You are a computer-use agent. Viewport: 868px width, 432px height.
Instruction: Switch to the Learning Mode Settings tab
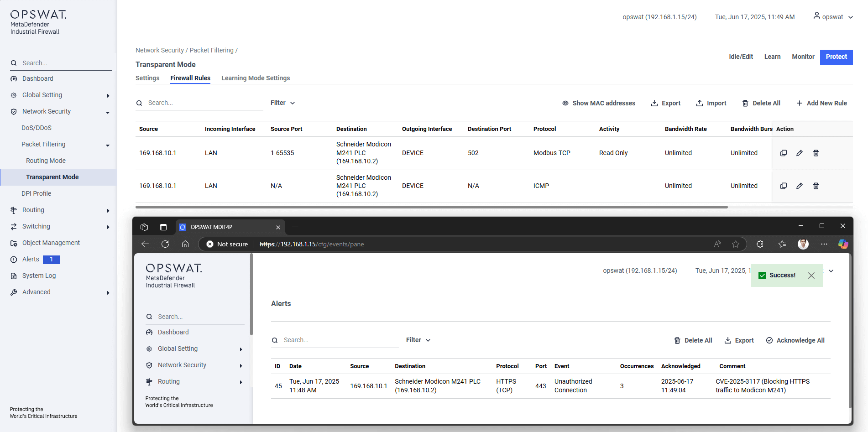256,78
